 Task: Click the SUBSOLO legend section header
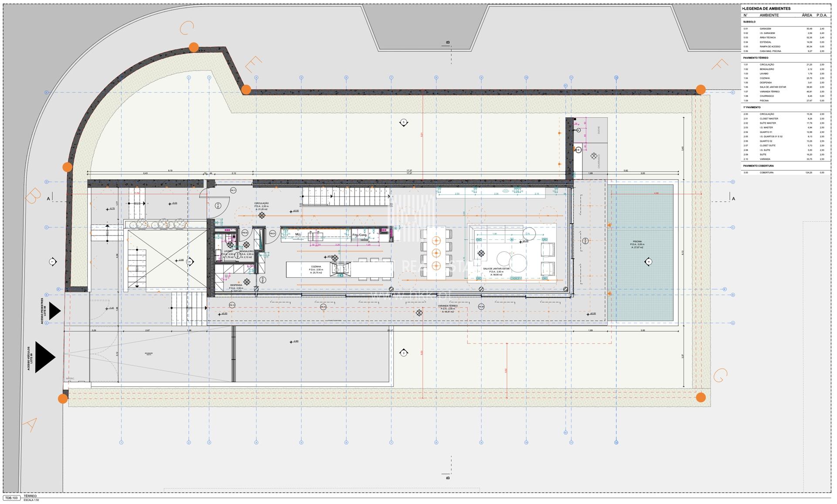[x=749, y=22]
